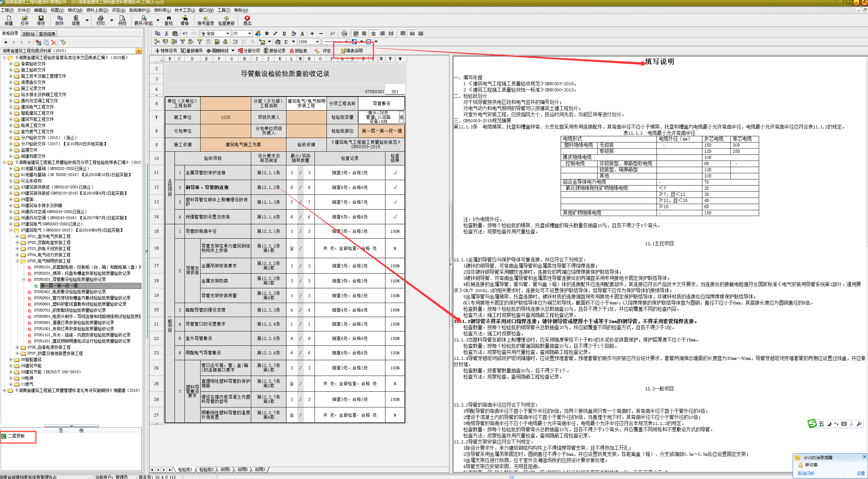Select tree item 07050401_电缆敷设检验批质量验收记录
The height and width of the screenshot is (479, 868).
pos(70,292)
